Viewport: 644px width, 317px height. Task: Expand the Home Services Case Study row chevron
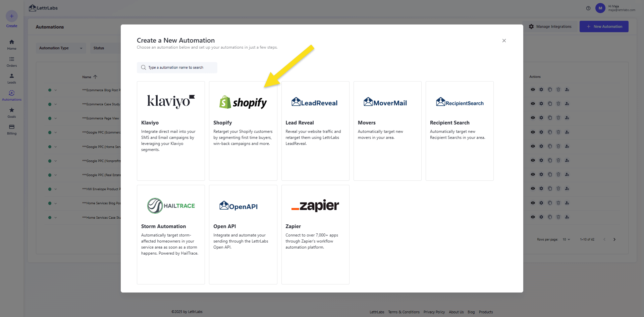click(56, 218)
